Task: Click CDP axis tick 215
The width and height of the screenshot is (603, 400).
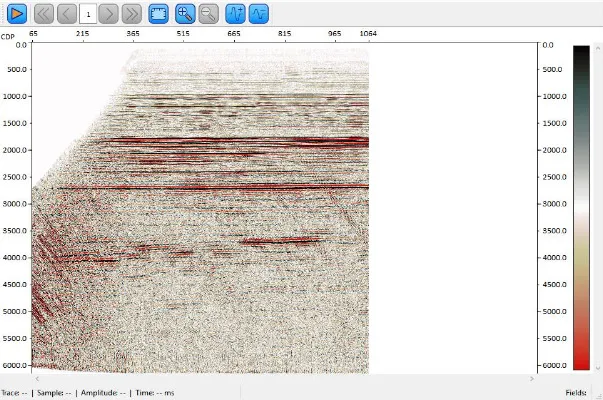Action: click(82, 33)
